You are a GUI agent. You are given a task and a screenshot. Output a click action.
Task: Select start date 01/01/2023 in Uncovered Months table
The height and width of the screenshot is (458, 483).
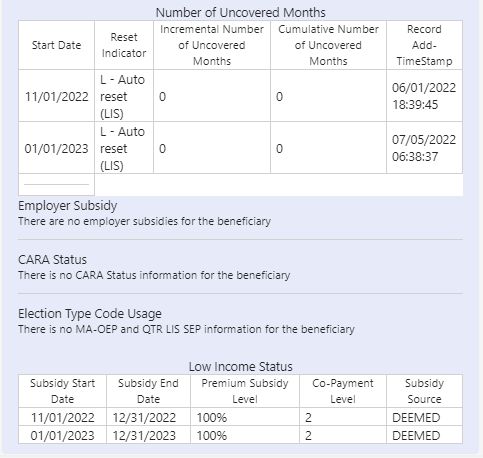57,149
